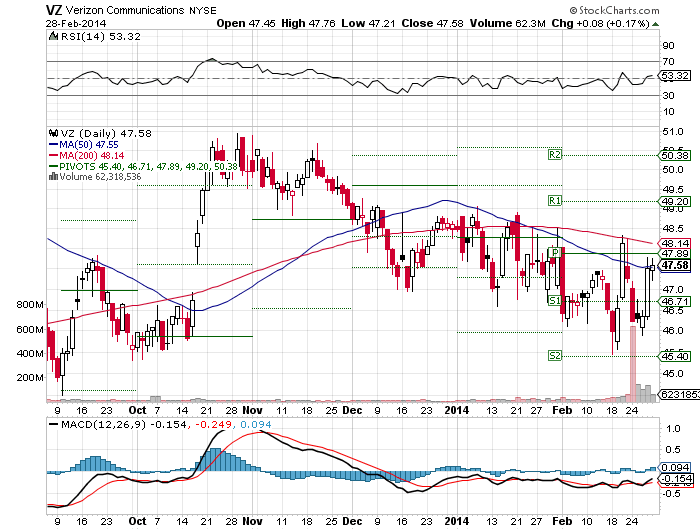Click the 50.38 price tag on right axis
The width and height of the screenshot is (700, 530).
(675, 155)
